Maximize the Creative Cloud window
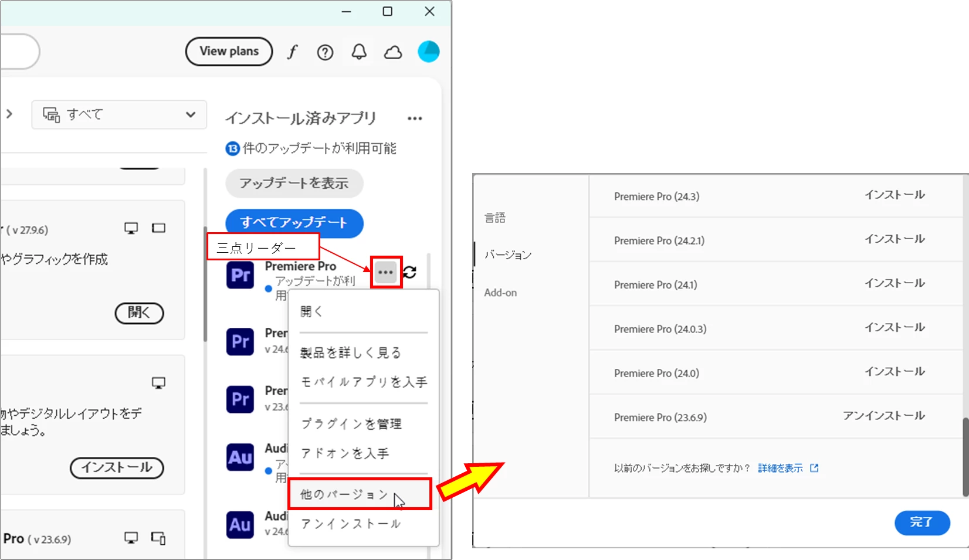Image resolution: width=969 pixels, height=560 pixels. tap(387, 11)
